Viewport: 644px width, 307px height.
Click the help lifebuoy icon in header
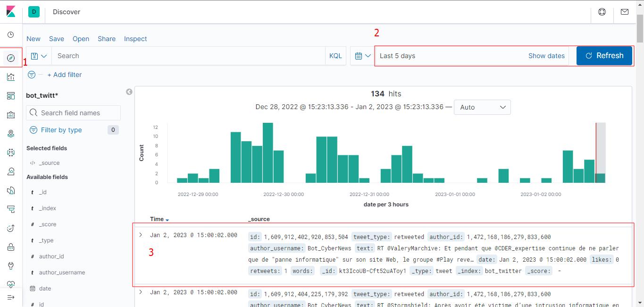coord(602,12)
